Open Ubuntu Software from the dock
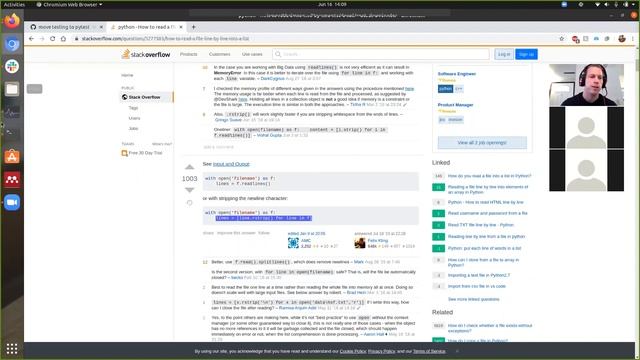Viewport: 640px width, 360px height. (12, 157)
